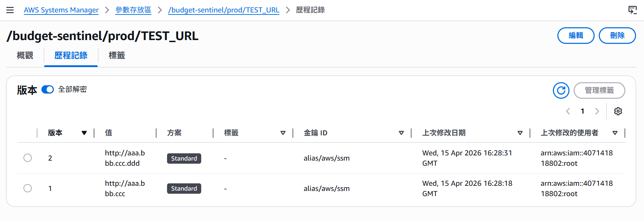The image size is (644, 221).
Task: Refresh the version history table
Action: click(561, 90)
